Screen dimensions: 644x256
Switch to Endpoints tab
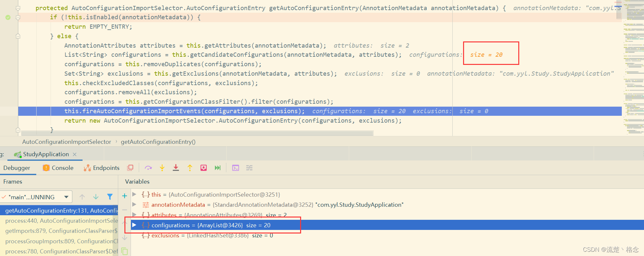(102, 168)
